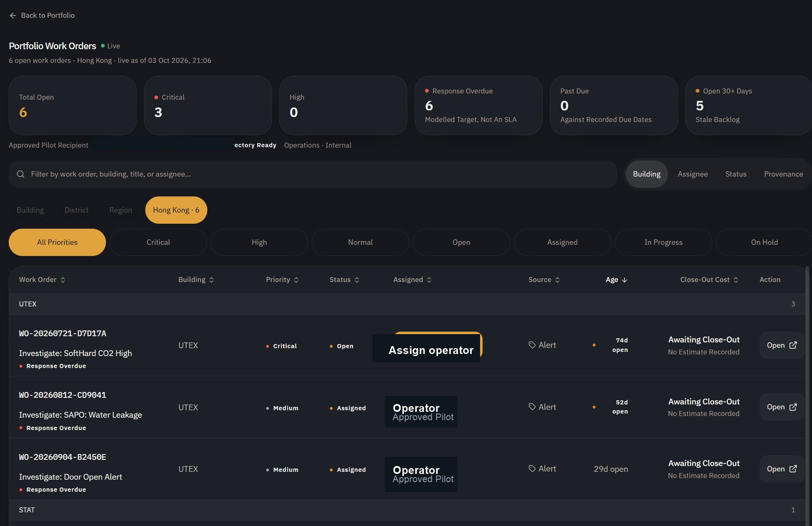Expand the STAT building group row
812x526 pixels.
[x=407, y=510]
